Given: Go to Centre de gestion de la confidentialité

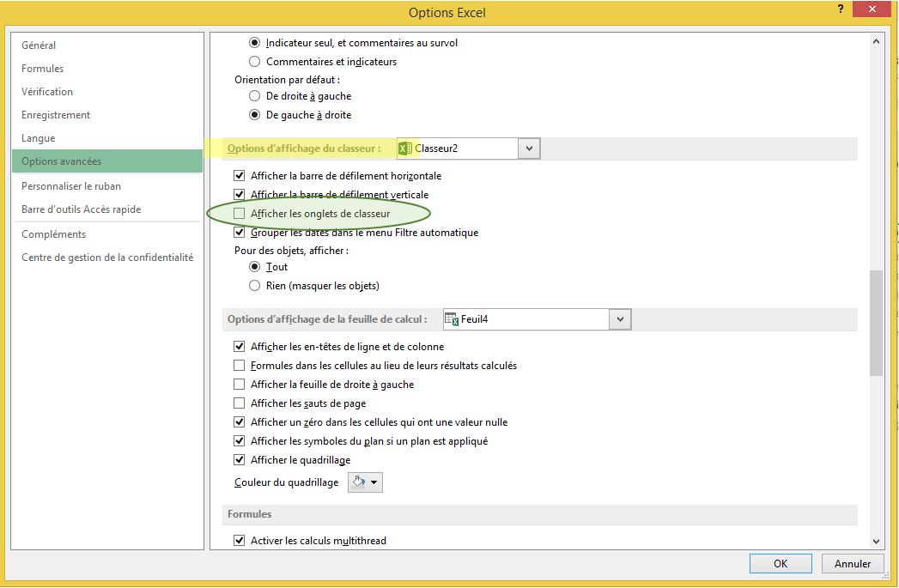Looking at the screenshot, I should (x=107, y=258).
